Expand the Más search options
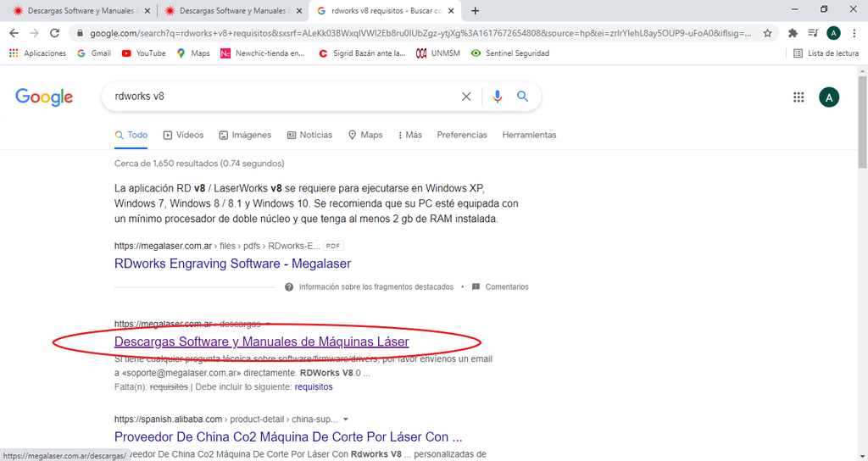868x461 pixels. point(410,135)
